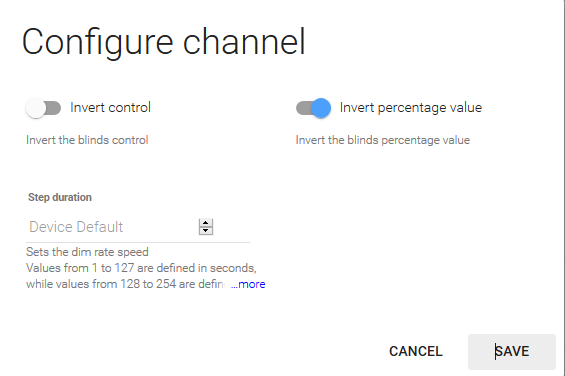This screenshot has width=565, height=376.
Task: Save the channel configuration
Action: click(512, 351)
